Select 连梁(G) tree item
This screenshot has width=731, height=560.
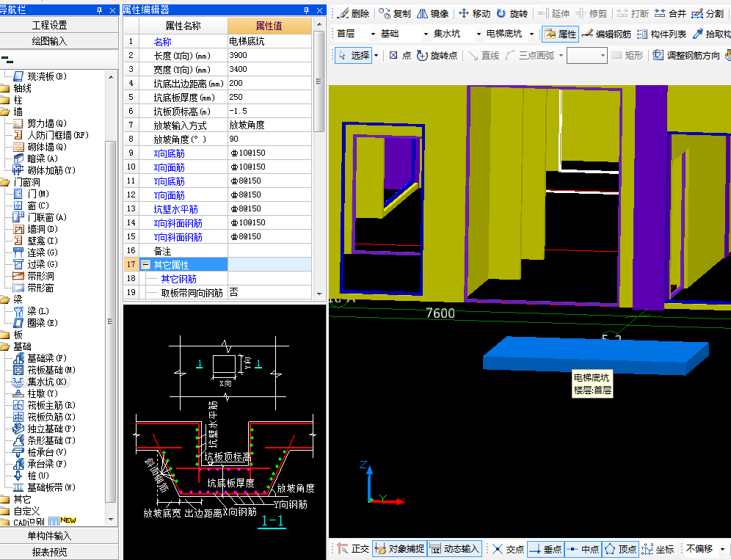(36, 252)
